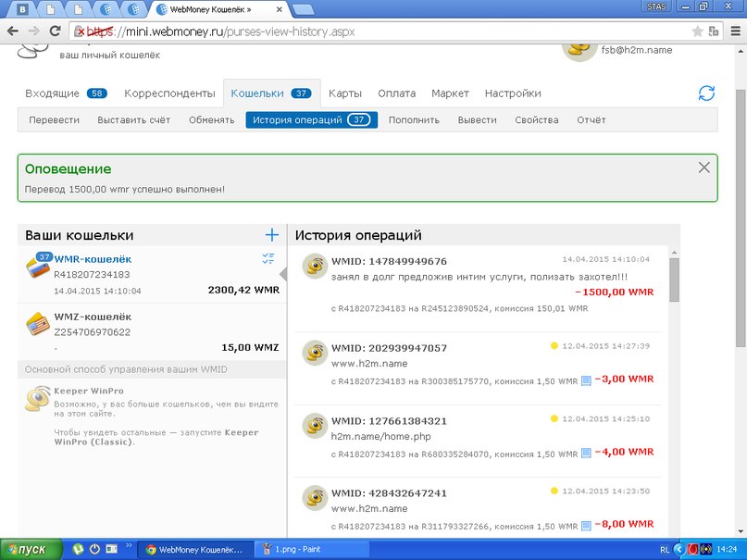Click the uTorrent quick launch icon
The height and width of the screenshot is (560, 747).
pos(78,549)
